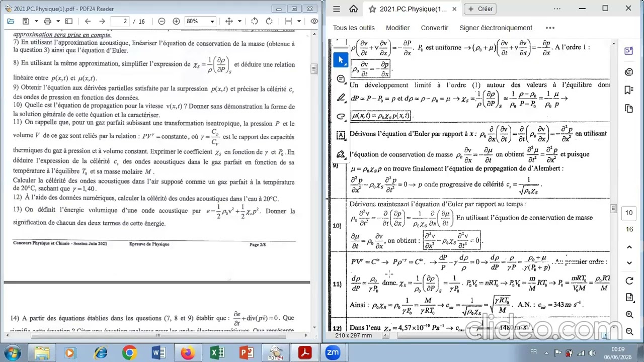
Task: Click the Acrobat vertical scrollbar thumb
Action: pyautogui.click(x=613, y=208)
